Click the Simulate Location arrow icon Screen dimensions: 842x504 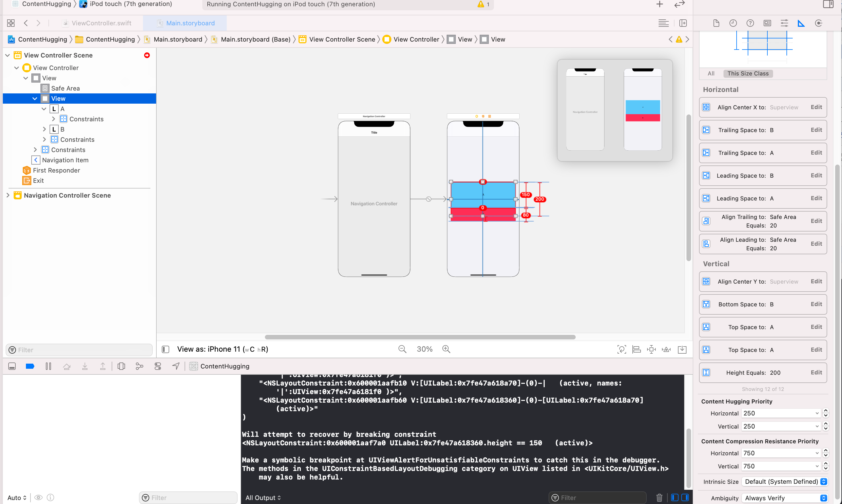pos(175,366)
